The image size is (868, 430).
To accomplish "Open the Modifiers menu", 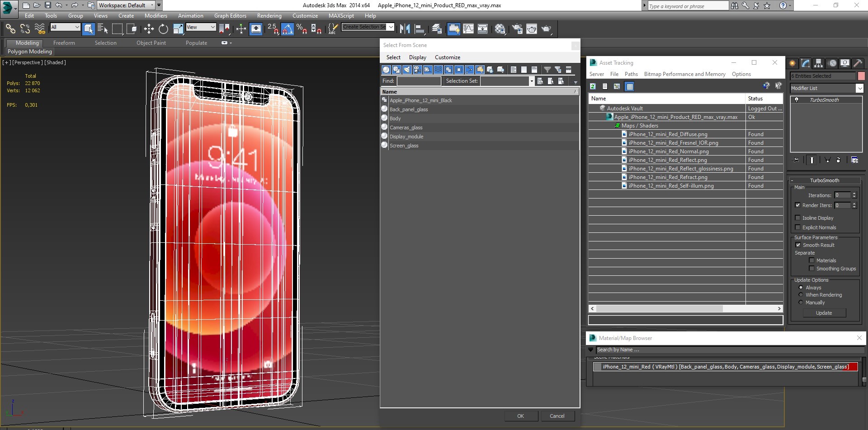I will pyautogui.click(x=156, y=16).
